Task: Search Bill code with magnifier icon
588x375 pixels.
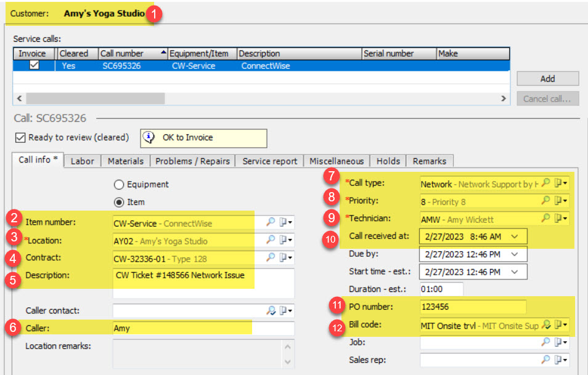Action: click(x=546, y=325)
